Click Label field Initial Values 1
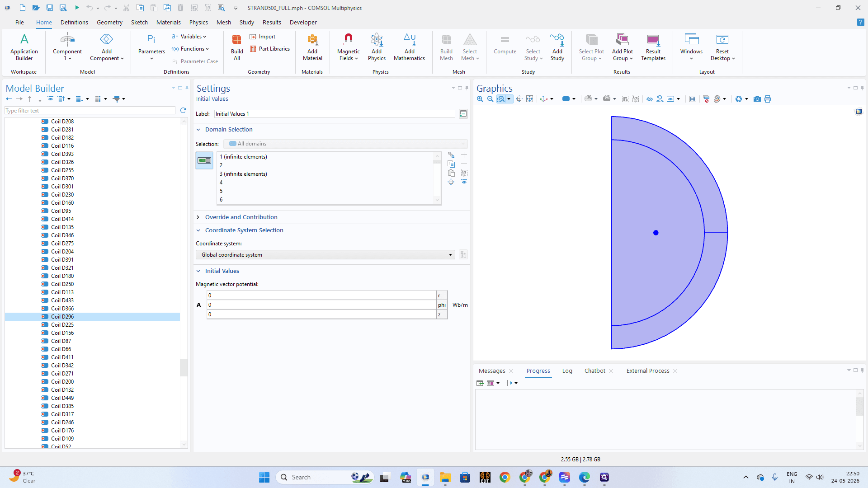Screen dimensions: 868x488 click(335, 114)
